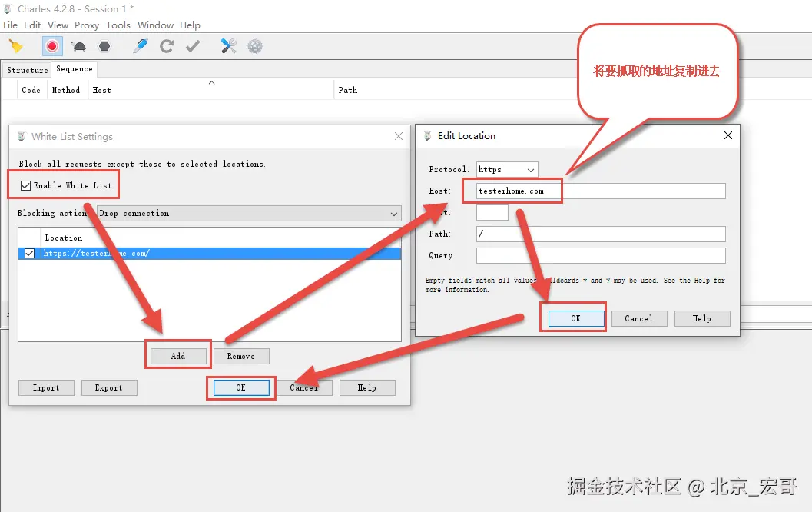Open the View menu

click(x=58, y=25)
